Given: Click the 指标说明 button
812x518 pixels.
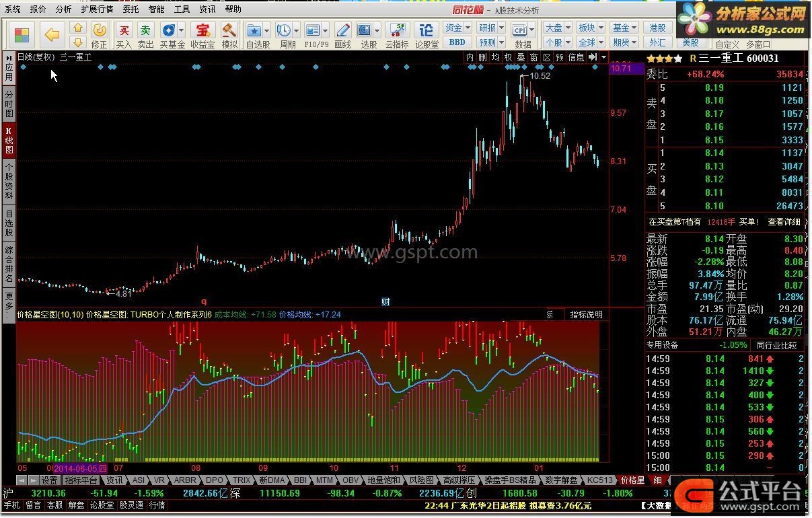Looking at the screenshot, I should (586, 314).
